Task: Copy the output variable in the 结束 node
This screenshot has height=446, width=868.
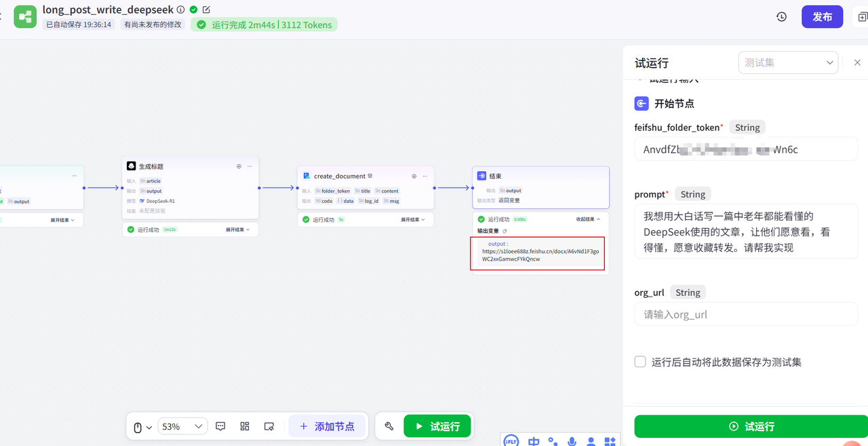Action: coord(505,231)
